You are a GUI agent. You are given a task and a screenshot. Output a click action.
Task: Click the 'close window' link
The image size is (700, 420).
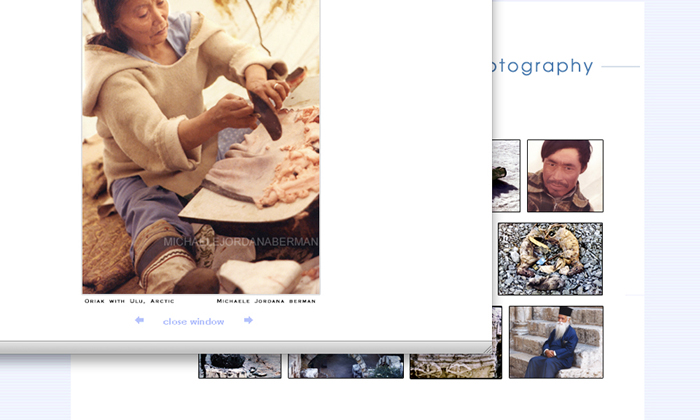tap(193, 322)
